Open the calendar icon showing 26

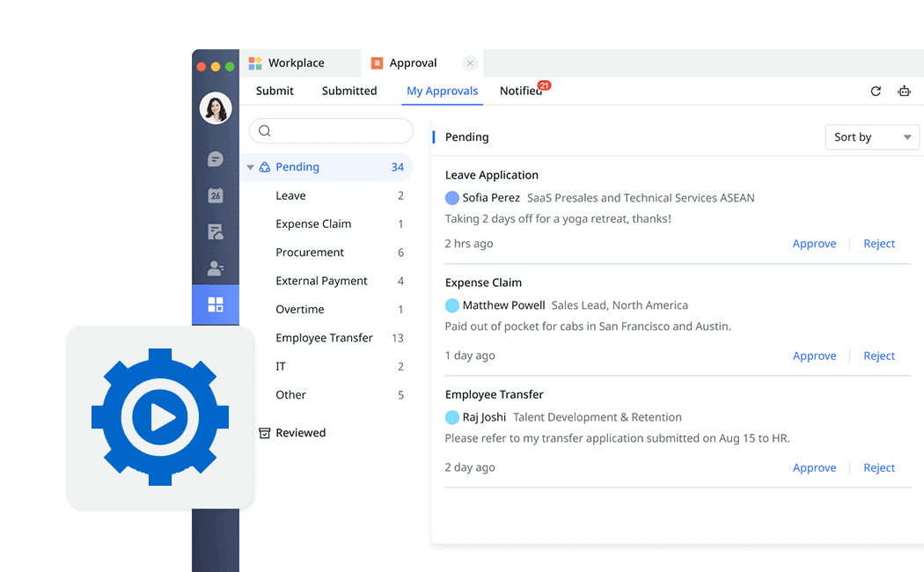click(x=216, y=195)
